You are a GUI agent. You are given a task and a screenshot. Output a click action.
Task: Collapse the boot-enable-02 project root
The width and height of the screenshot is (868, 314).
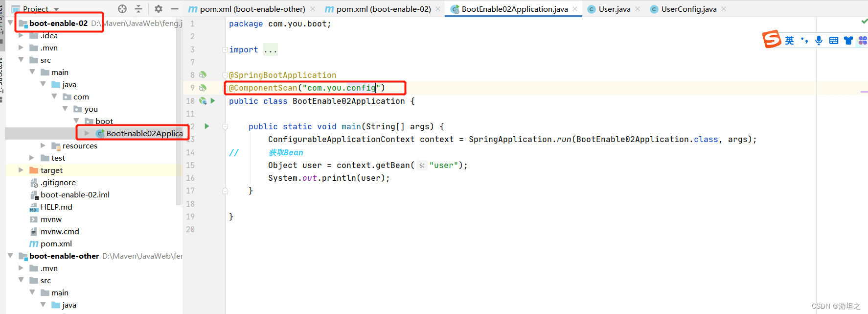[10, 23]
